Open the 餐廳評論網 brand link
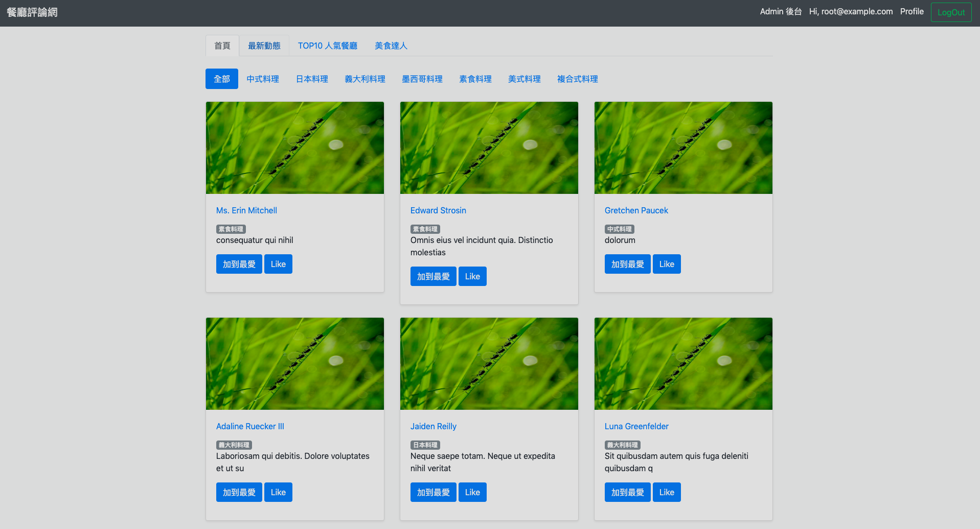The width and height of the screenshot is (980, 529). click(x=32, y=12)
